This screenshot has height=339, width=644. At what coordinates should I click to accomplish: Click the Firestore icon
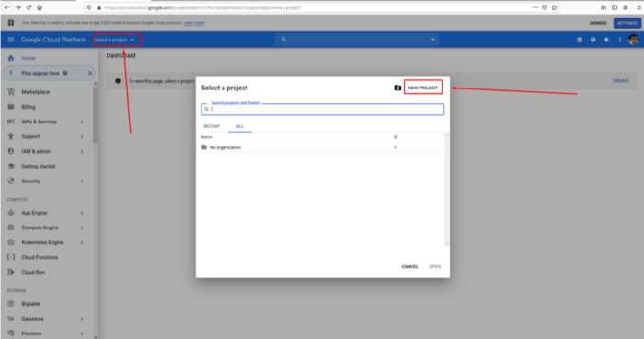11,333
